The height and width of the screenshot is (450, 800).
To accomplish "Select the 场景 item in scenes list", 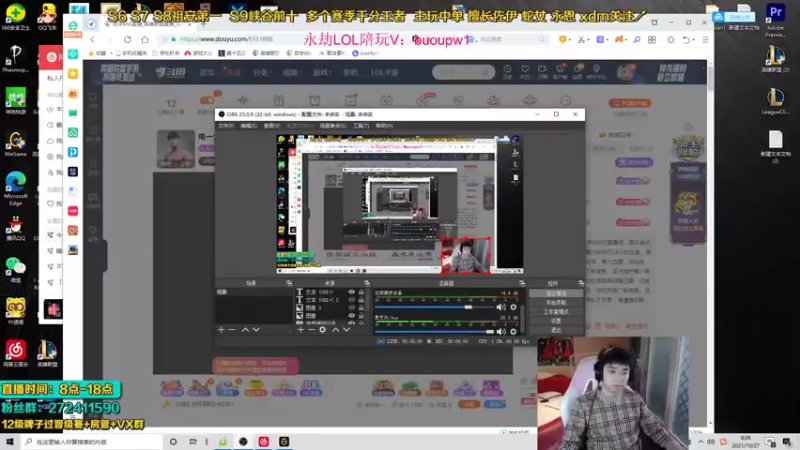I will (254, 292).
